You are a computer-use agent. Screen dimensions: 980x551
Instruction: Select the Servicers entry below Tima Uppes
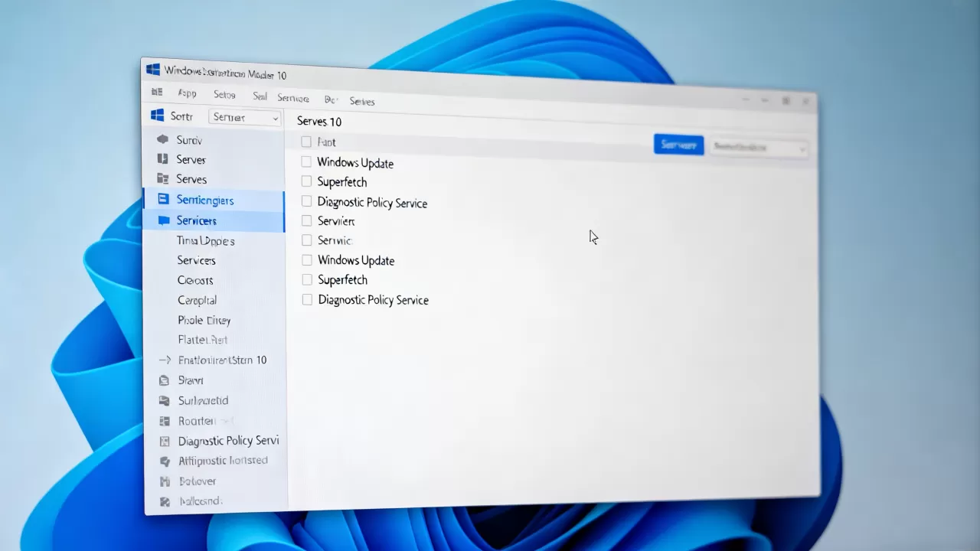pos(197,260)
